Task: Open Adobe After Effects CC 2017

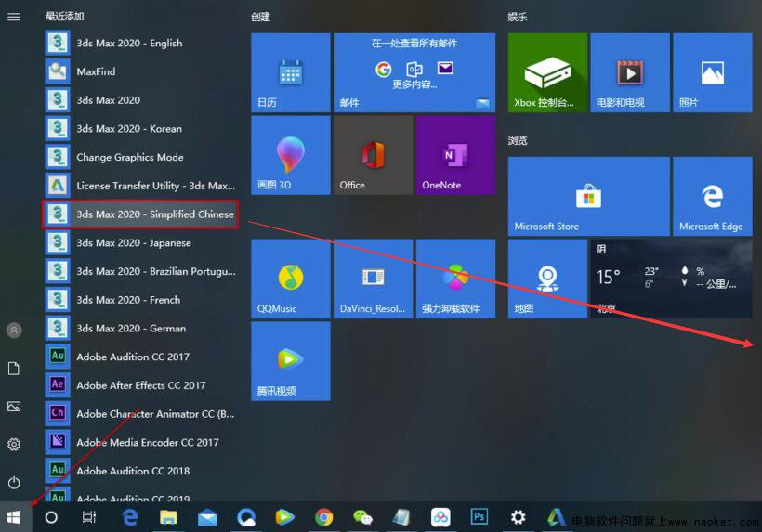Action: tap(140, 385)
